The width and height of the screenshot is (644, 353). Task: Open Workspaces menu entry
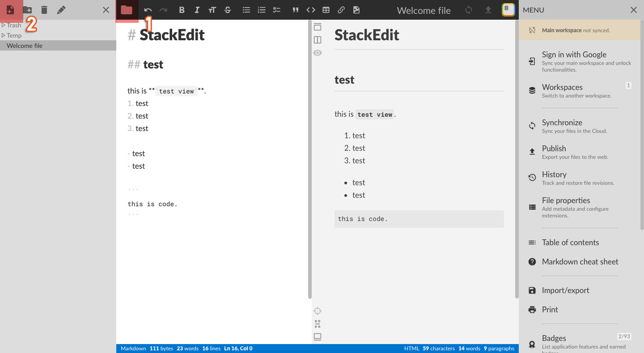tap(580, 90)
